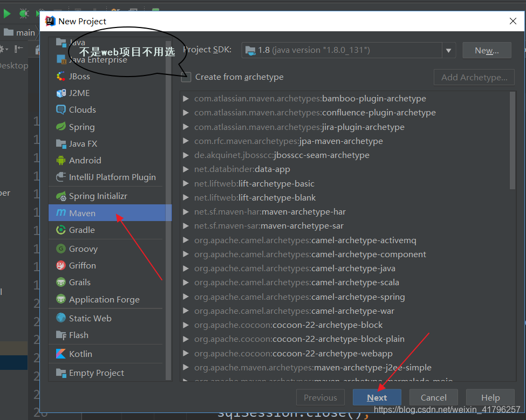Select maven-archetype-sar row

click(x=345, y=226)
